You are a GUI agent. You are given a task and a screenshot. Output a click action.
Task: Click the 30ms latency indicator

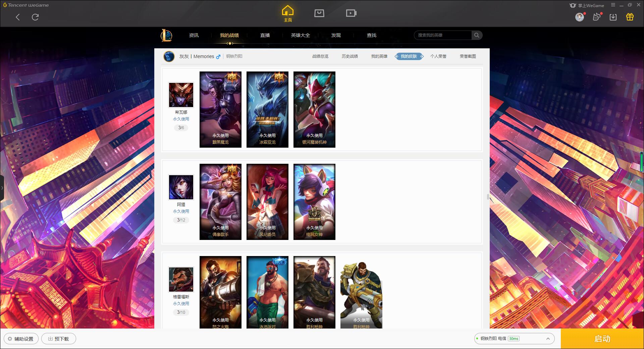click(x=514, y=339)
